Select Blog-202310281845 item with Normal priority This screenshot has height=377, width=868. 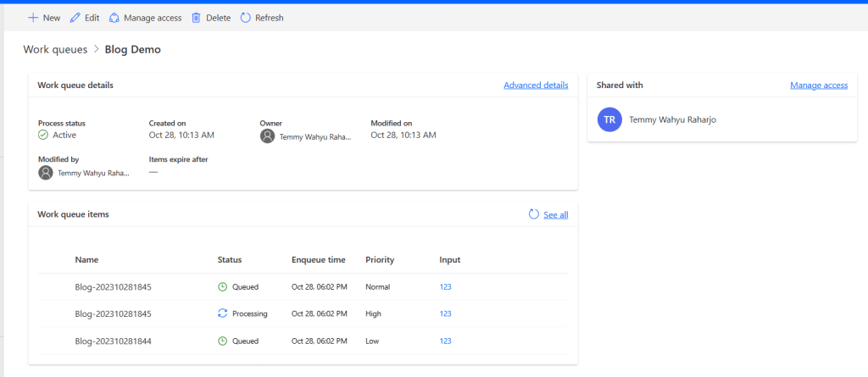click(114, 286)
